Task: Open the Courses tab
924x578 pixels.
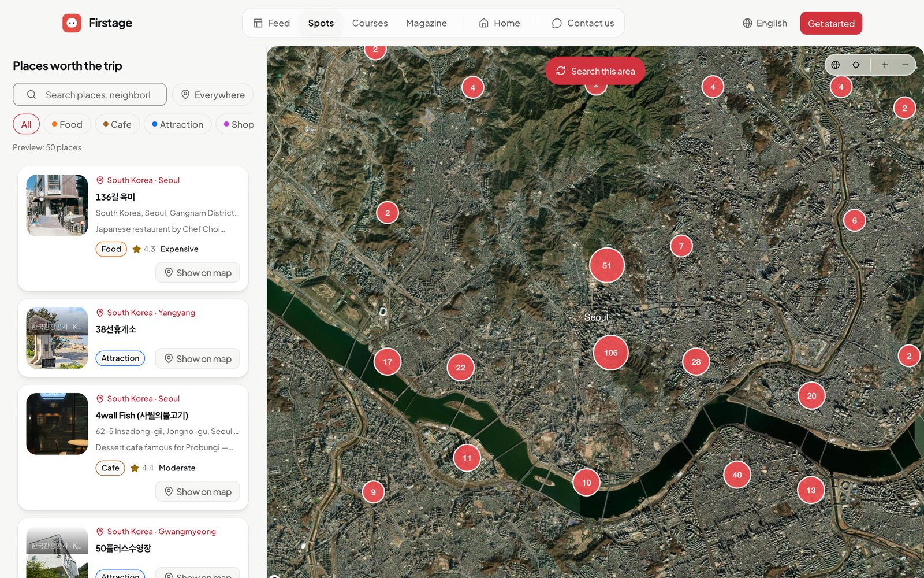Action: point(370,23)
